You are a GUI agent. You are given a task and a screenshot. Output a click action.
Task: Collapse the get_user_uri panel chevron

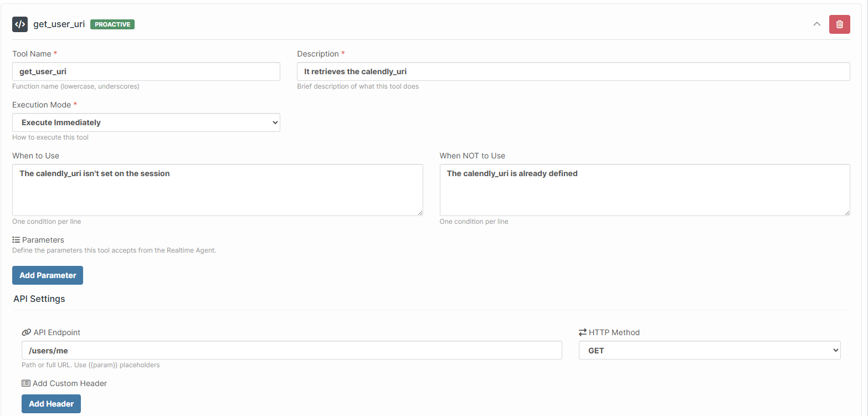click(816, 24)
